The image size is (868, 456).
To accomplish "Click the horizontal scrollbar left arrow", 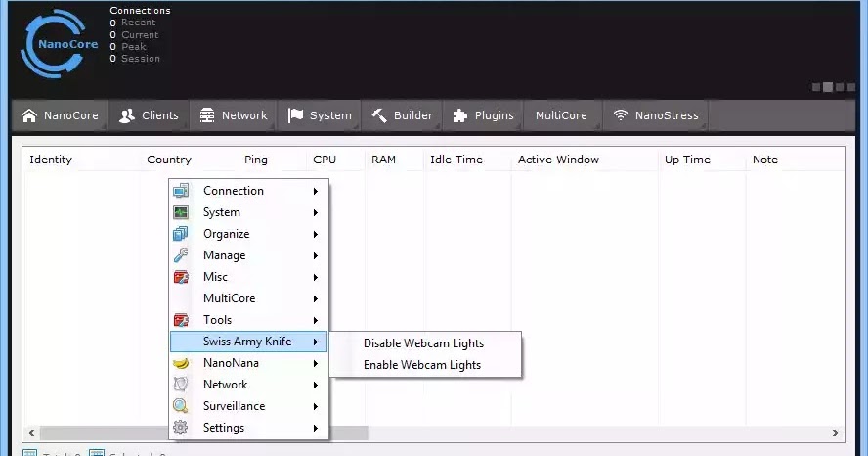I will click(x=31, y=433).
